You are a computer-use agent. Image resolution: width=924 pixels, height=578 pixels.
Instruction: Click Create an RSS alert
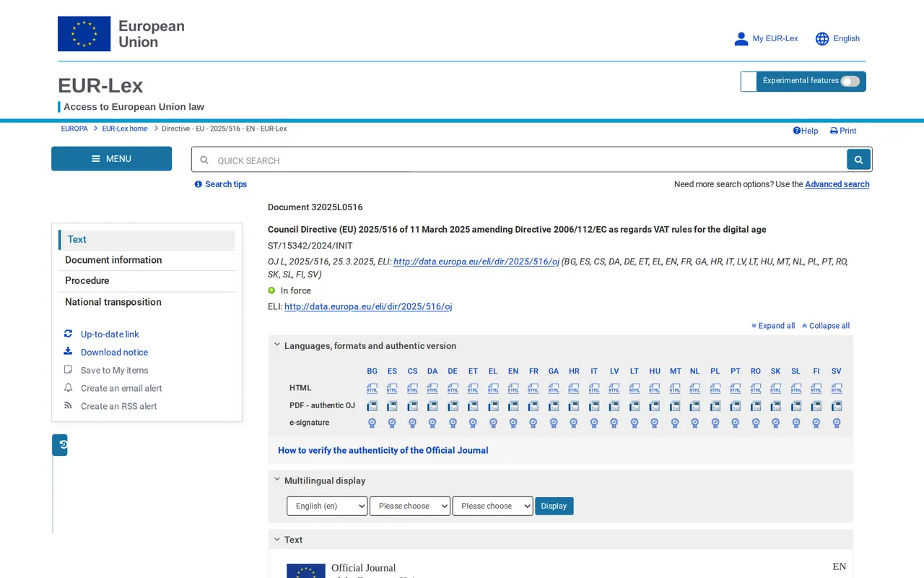point(118,407)
